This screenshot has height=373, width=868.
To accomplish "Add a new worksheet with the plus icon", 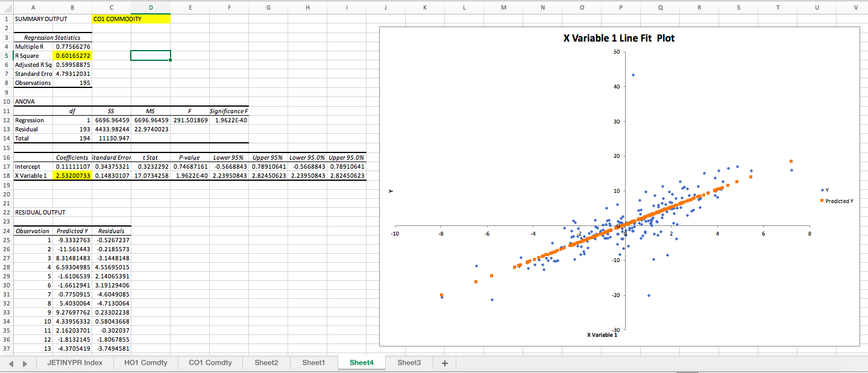I will coord(444,363).
